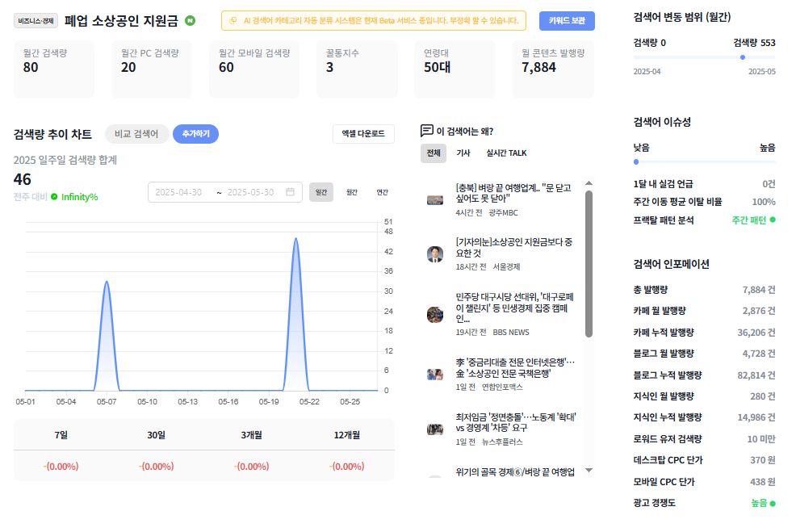Click the 검색어 변동 범위 slider handle
The width and height of the screenshot is (796, 532).
pos(743,57)
